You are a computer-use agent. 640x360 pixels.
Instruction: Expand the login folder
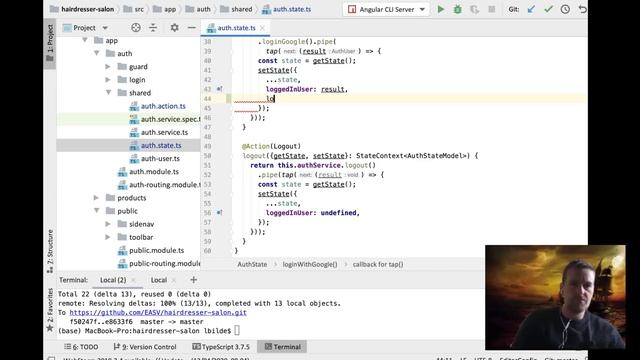[x=108, y=80]
